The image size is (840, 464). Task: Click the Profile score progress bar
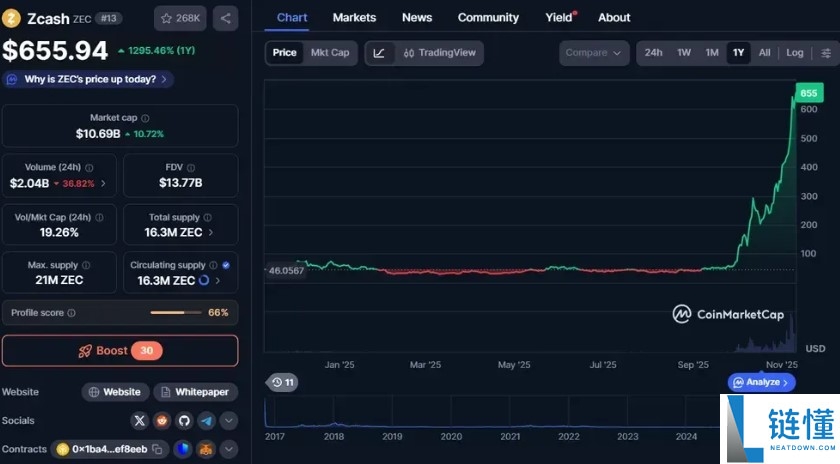[176, 313]
